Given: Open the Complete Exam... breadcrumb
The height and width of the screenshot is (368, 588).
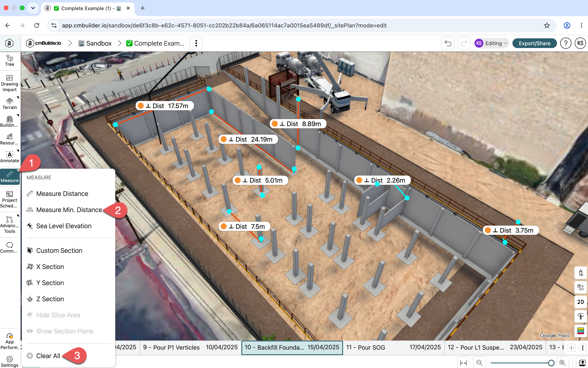Looking at the screenshot, I should pyautogui.click(x=155, y=43).
